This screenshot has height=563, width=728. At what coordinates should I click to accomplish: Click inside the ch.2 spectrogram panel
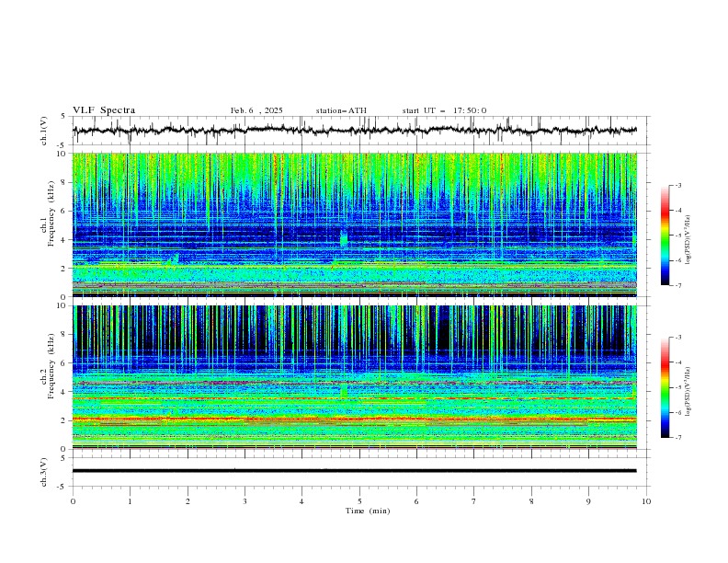click(x=355, y=377)
